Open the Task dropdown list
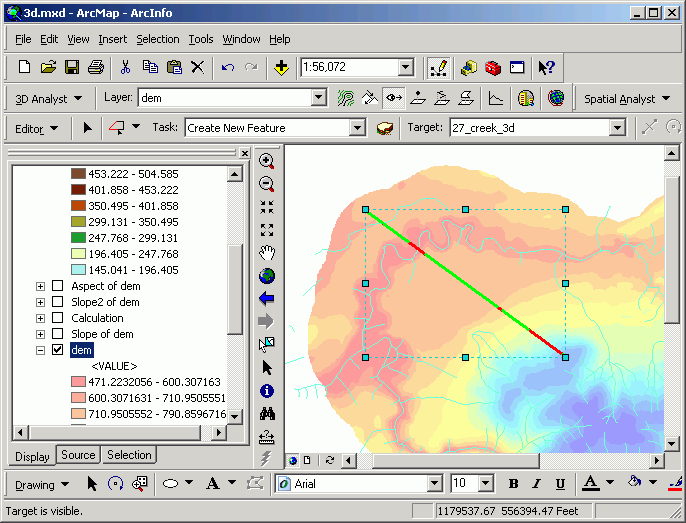The width and height of the screenshot is (686, 523). click(357, 128)
